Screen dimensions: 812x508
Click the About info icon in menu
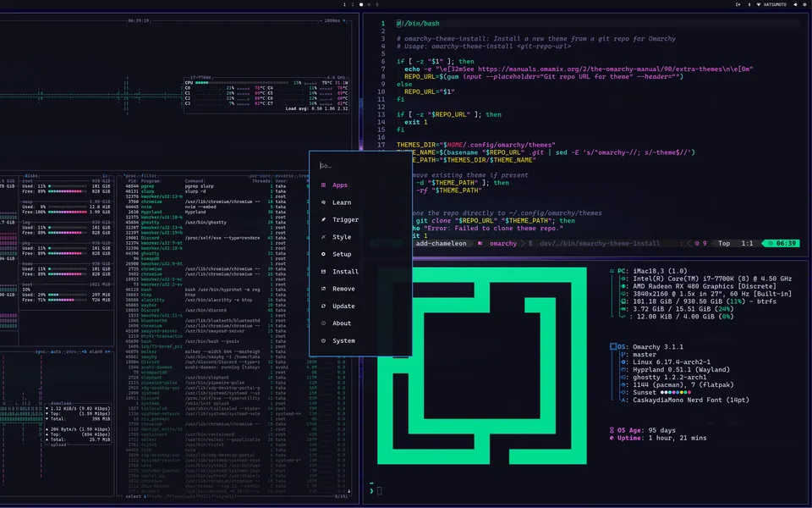(x=324, y=323)
